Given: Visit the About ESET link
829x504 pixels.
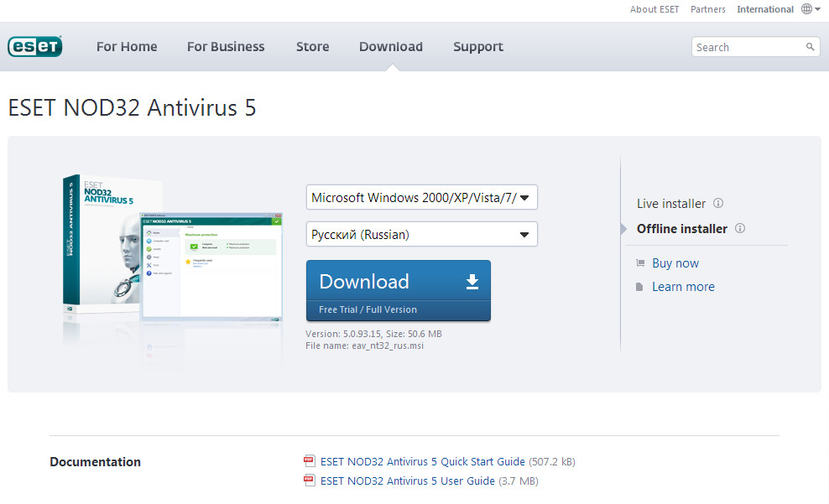Looking at the screenshot, I should coord(654,9).
